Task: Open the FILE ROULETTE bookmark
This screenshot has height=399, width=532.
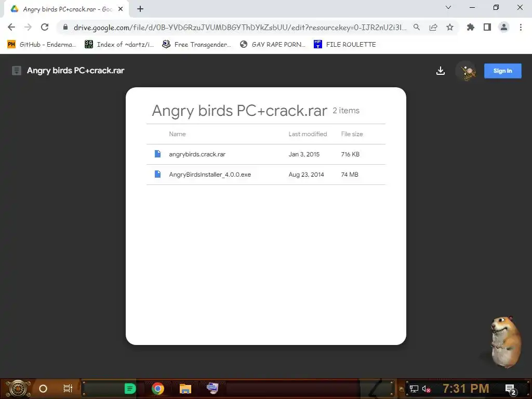Action: tap(345, 45)
